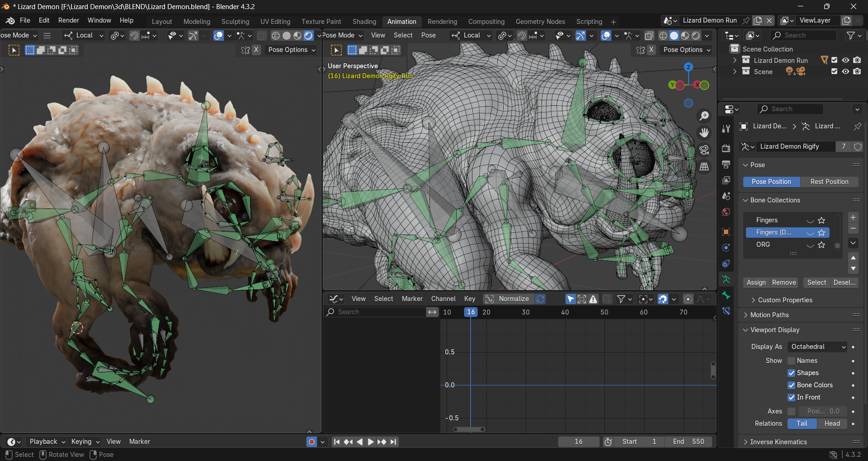868x461 pixels.
Task: Disable Scene collection in renders
Action: (857, 71)
